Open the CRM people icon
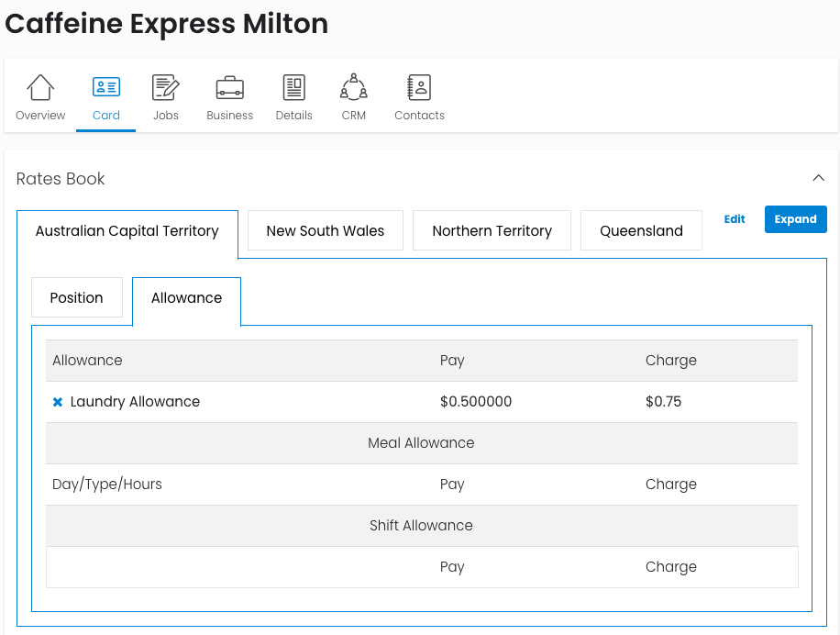 [x=353, y=88]
